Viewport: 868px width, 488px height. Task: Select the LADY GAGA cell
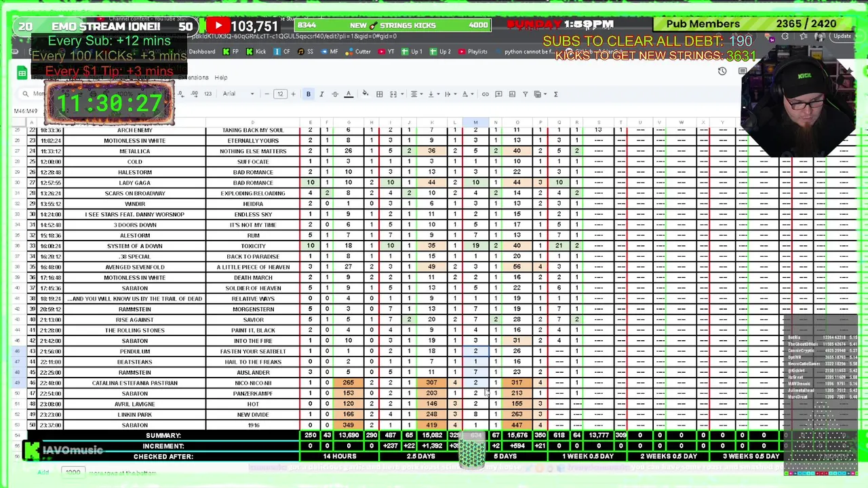(135, 183)
